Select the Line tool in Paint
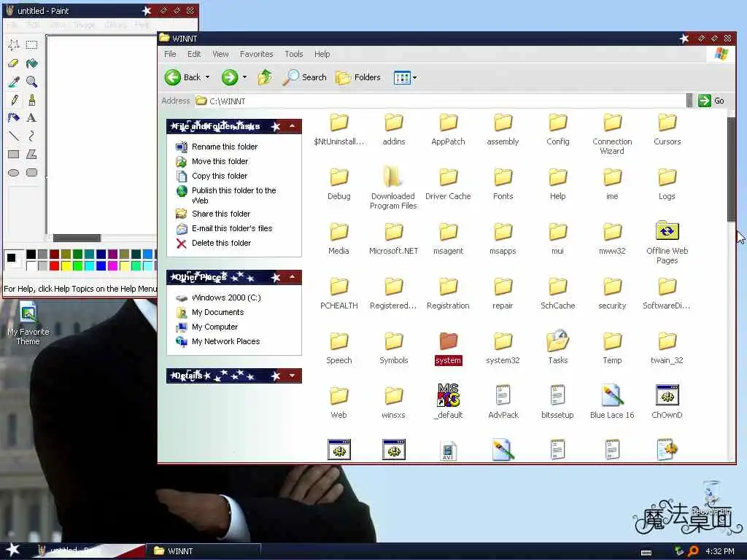Image resolution: width=747 pixels, height=560 pixels. pyautogui.click(x=14, y=136)
